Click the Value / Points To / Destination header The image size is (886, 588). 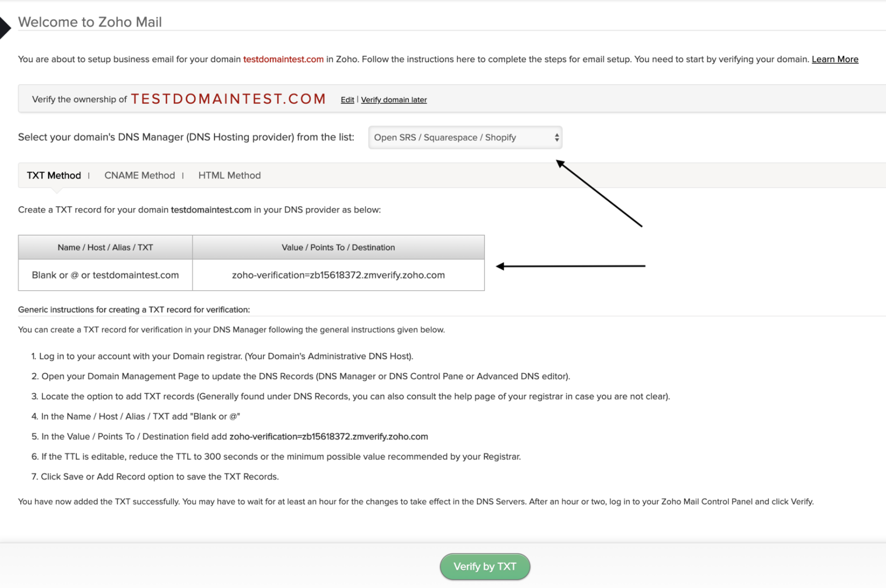338,247
